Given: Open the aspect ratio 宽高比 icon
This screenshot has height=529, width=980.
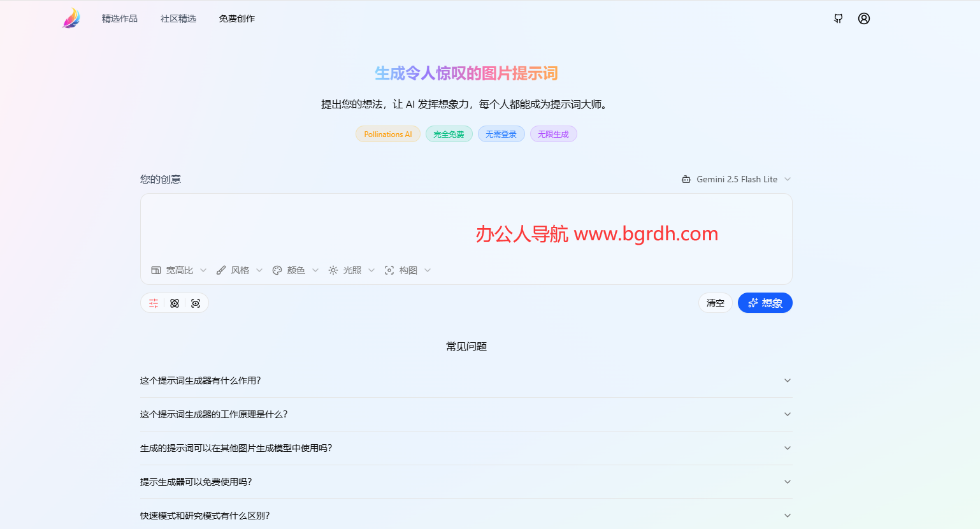Looking at the screenshot, I should [x=155, y=270].
